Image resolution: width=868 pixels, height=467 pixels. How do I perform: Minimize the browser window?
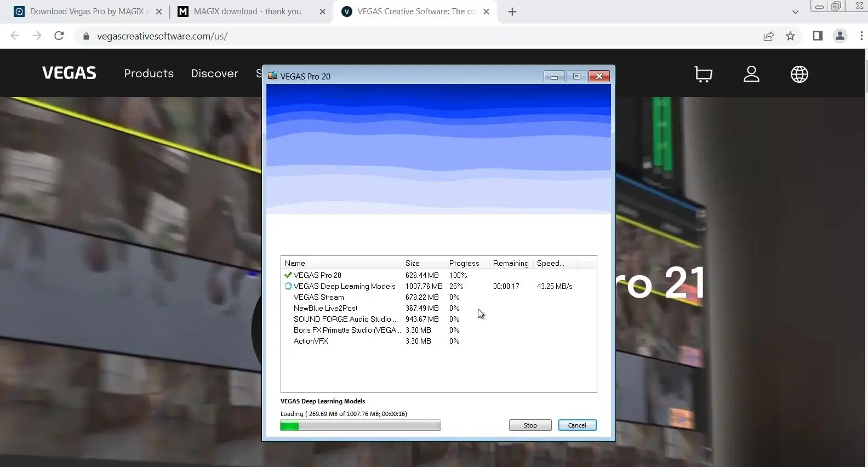coord(819,7)
